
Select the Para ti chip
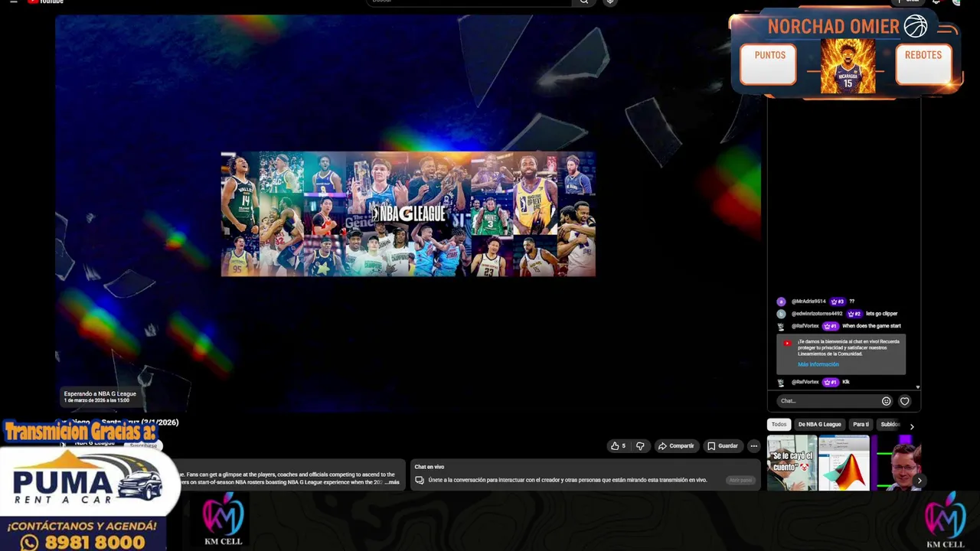[861, 424]
